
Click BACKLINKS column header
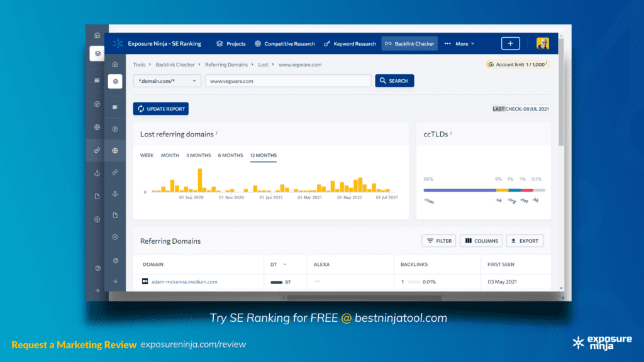pyautogui.click(x=414, y=265)
